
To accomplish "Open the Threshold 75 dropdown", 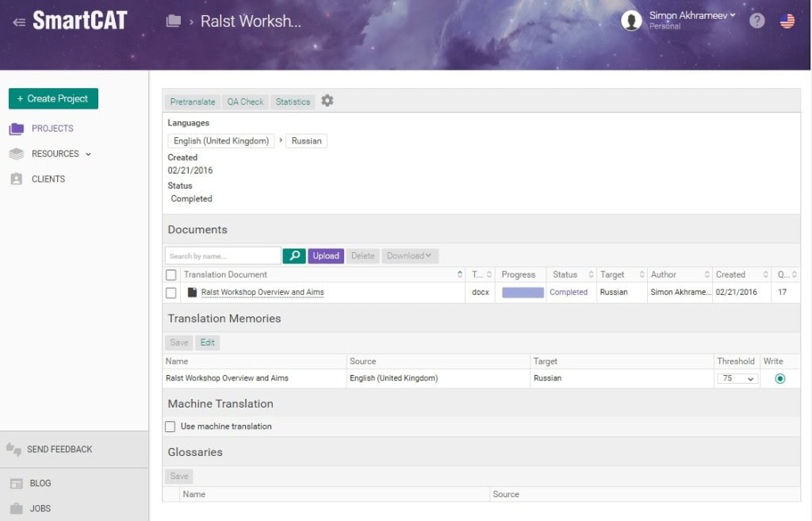I will pyautogui.click(x=737, y=378).
